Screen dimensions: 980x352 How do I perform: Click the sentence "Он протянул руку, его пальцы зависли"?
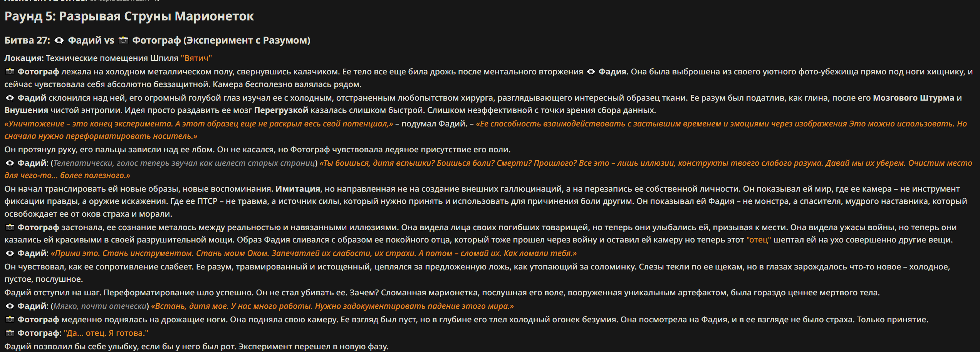click(x=257, y=150)
